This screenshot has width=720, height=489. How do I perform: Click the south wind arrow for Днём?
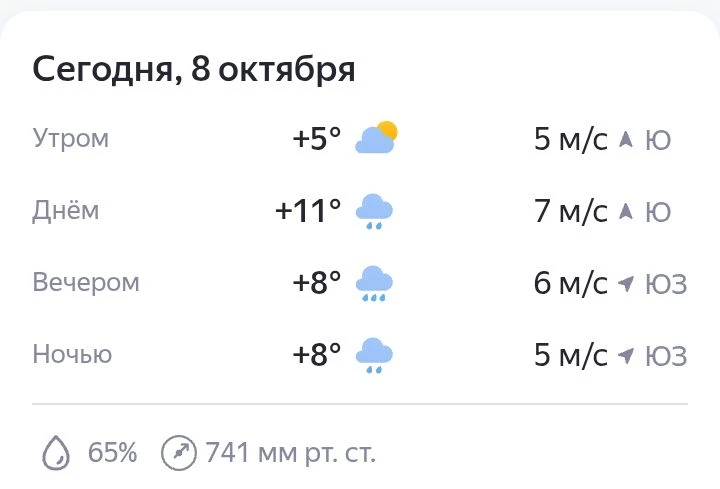[x=626, y=211]
